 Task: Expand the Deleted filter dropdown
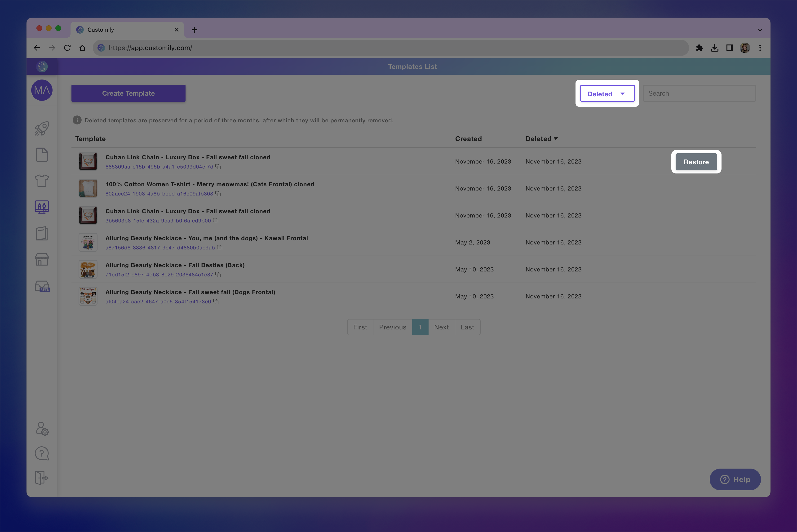[x=607, y=94]
